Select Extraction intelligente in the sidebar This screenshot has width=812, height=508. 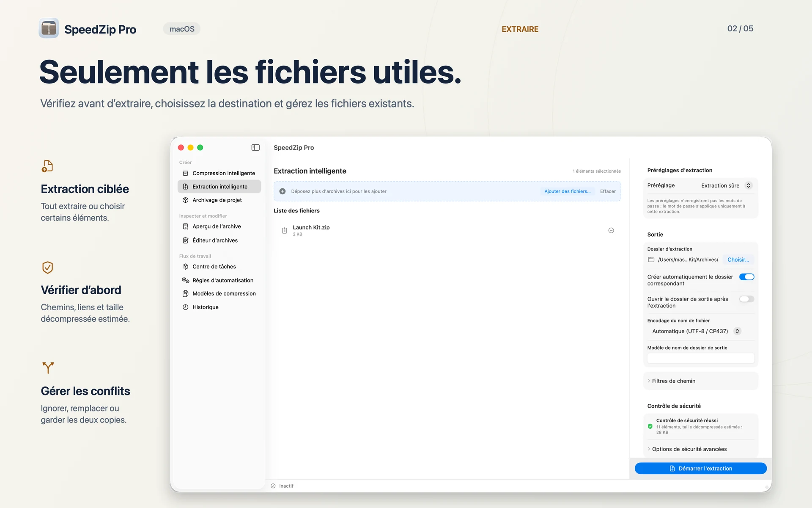point(219,187)
